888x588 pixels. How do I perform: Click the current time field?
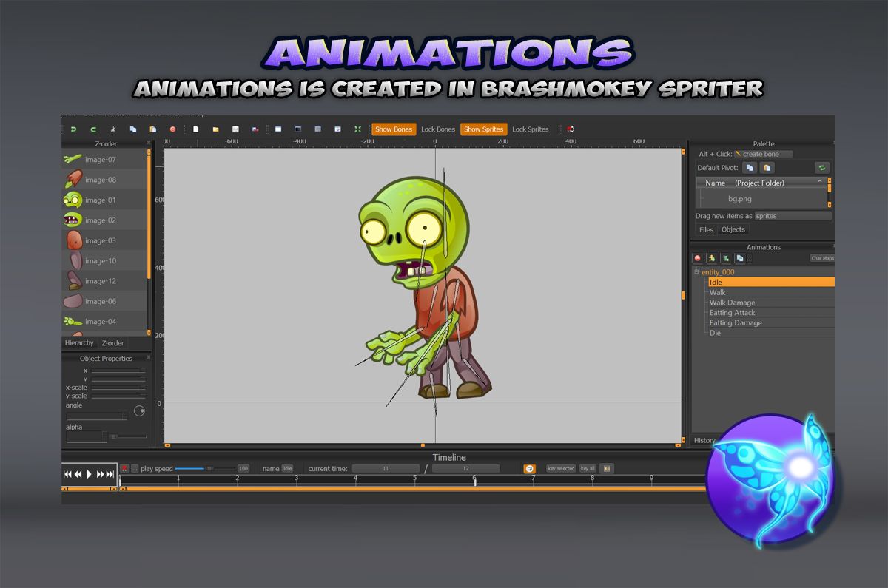(386, 469)
